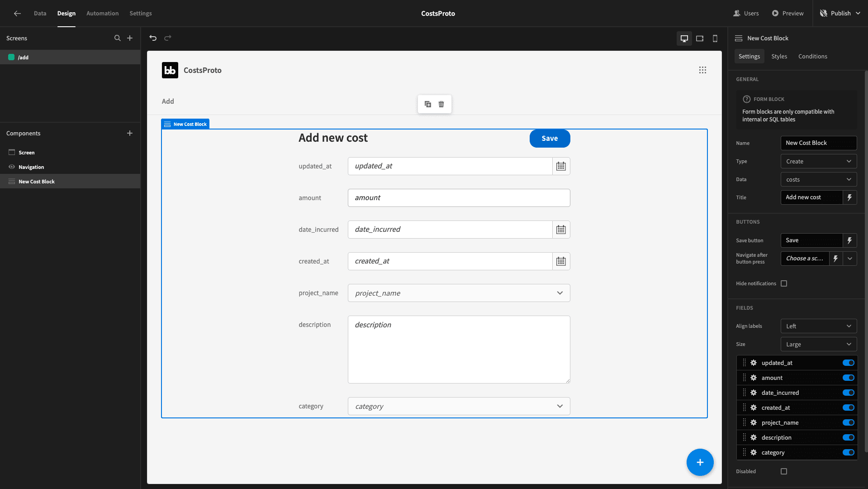Add a new component with plus icon
This screenshot has width=868, height=489.
click(x=130, y=133)
